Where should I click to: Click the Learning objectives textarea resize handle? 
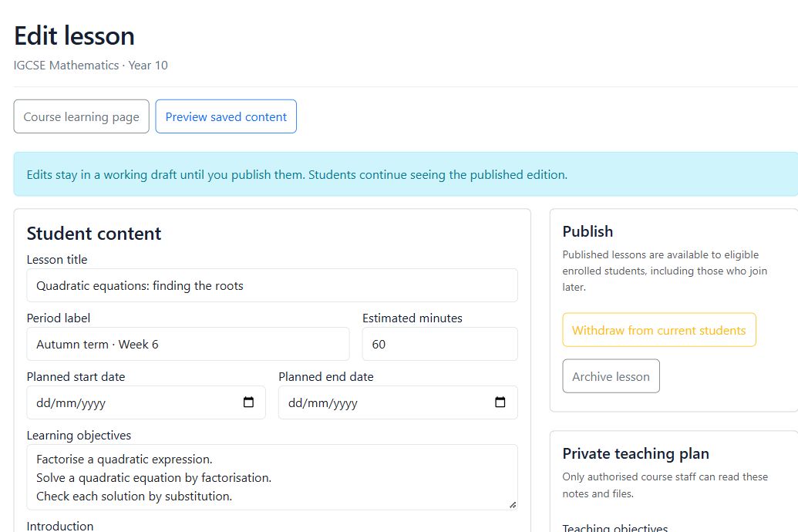(513, 505)
